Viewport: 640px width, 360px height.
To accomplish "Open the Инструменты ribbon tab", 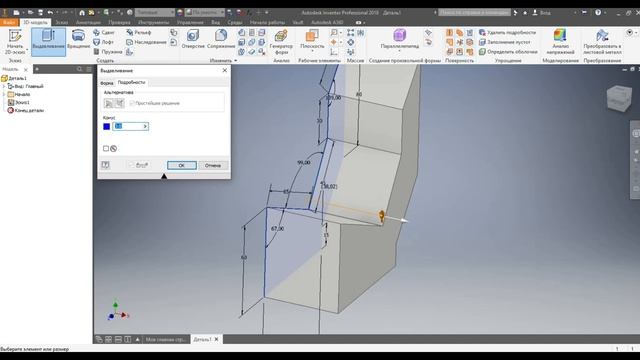I will (153, 22).
